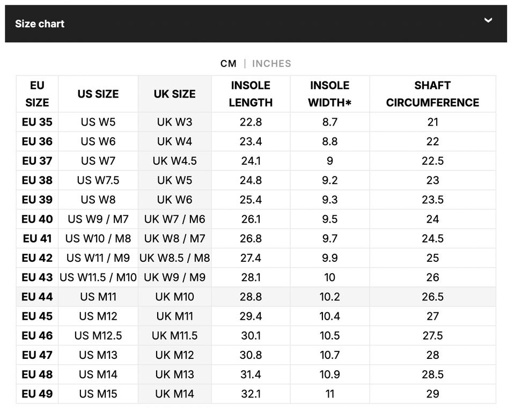Screen dimensions: 515x420
Task: Click the EU SIZE column header
Action: coord(37,94)
